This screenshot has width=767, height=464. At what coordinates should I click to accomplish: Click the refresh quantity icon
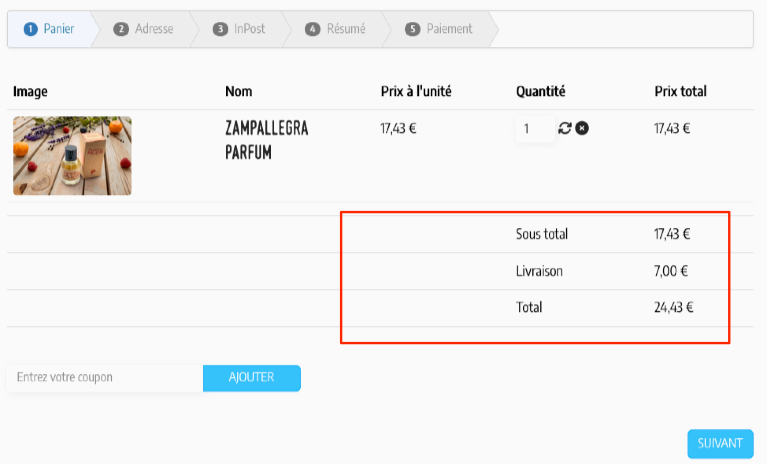click(x=565, y=128)
